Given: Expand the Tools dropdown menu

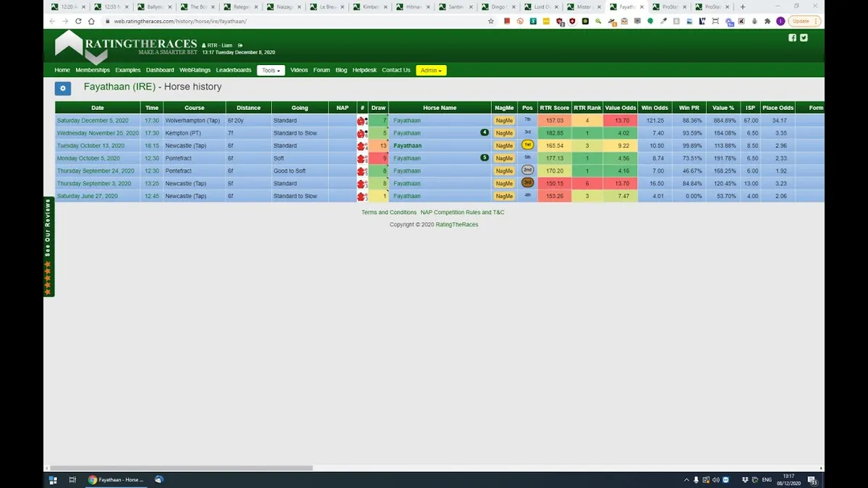Looking at the screenshot, I should coord(271,70).
